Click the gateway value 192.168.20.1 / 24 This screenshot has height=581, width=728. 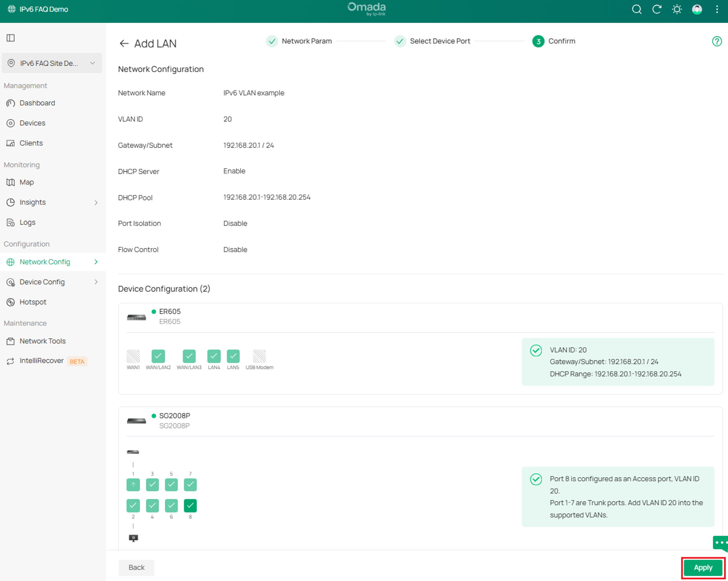tap(248, 145)
